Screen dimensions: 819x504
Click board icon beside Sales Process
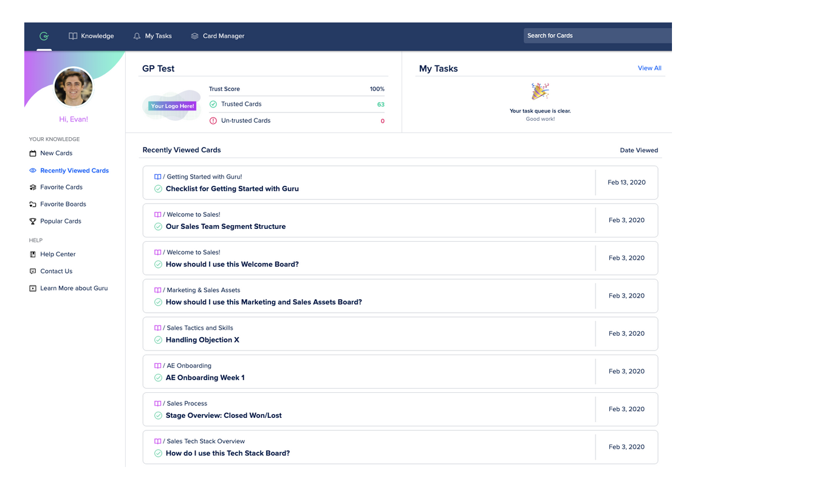point(157,403)
